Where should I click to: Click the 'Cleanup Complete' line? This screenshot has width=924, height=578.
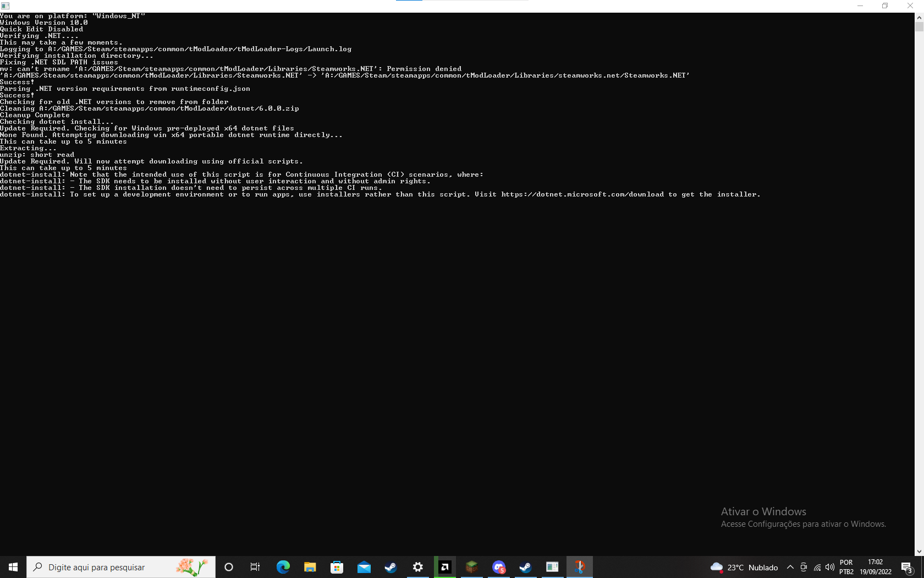(35, 115)
